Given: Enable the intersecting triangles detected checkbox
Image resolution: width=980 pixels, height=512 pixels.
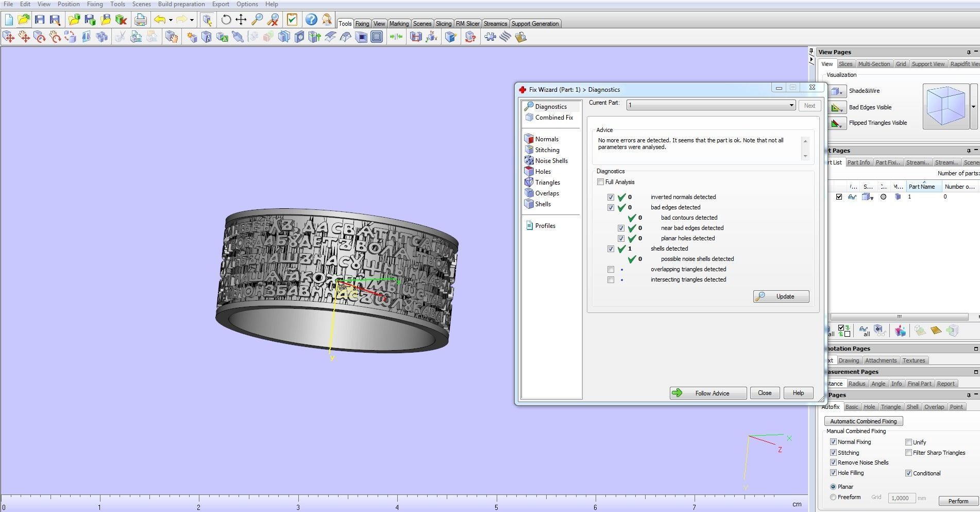Looking at the screenshot, I should (611, 279).
